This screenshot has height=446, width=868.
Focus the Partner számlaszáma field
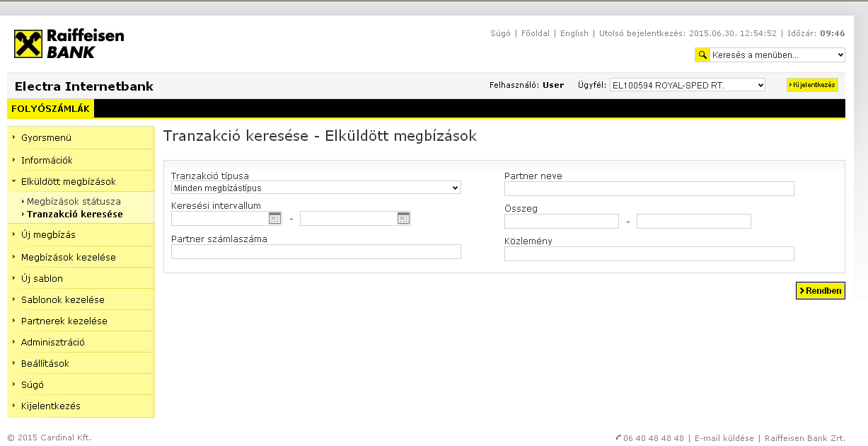tap(316, 251)
